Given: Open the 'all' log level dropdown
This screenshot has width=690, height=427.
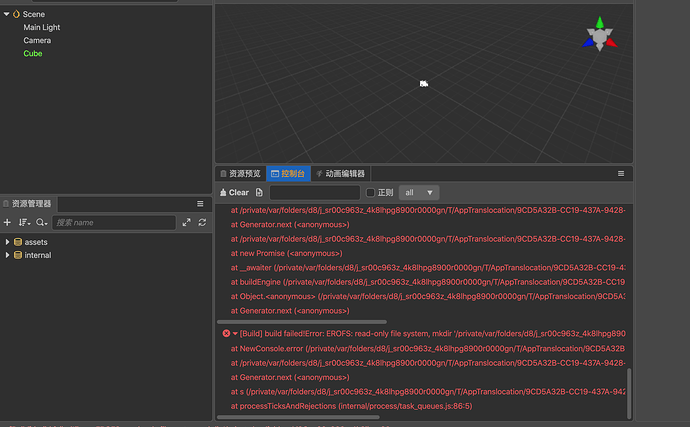Looking at the screenshot, I should (x=419, y=192).
